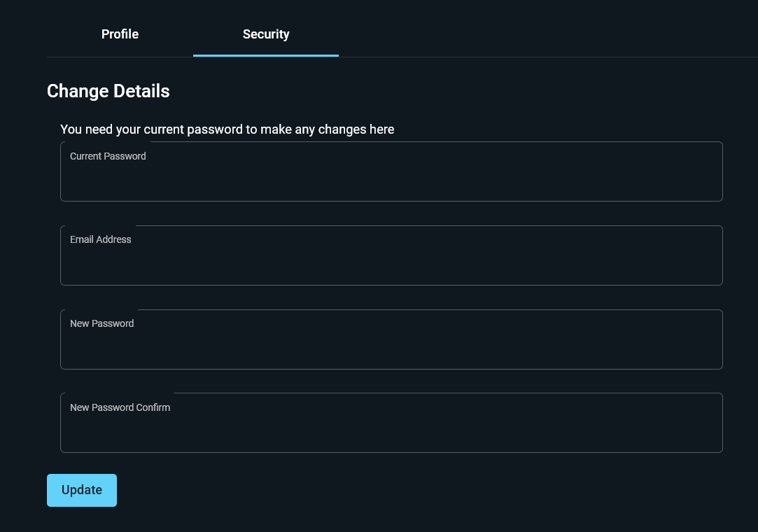Click the "Current Password" floating label
Viewport: 758px width, 532px height.
108,156
